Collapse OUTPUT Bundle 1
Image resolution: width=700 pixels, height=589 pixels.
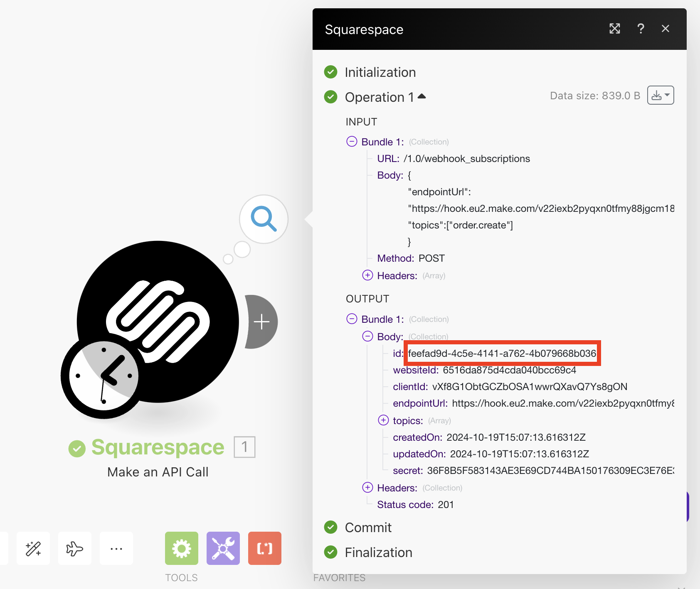pos(352,319)
